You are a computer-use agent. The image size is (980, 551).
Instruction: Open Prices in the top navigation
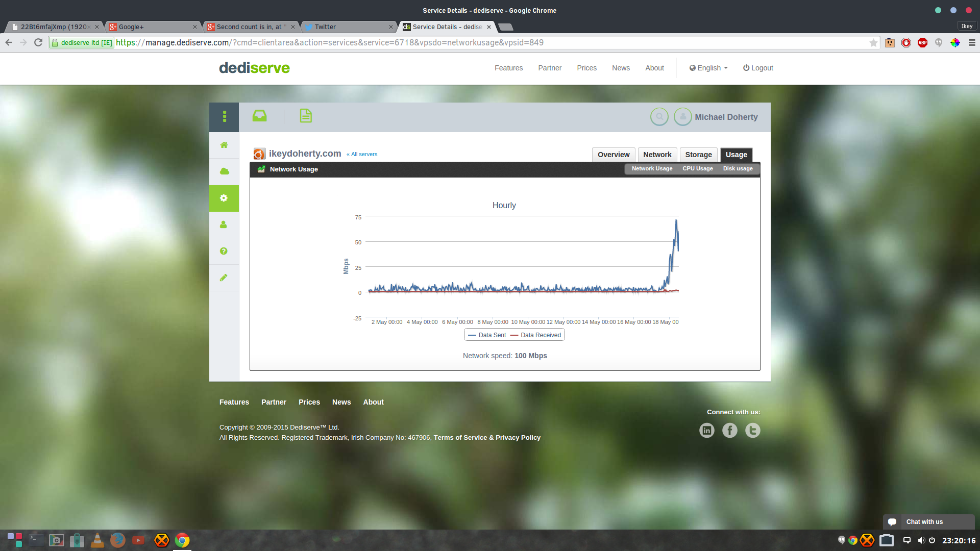coord(586,68)
